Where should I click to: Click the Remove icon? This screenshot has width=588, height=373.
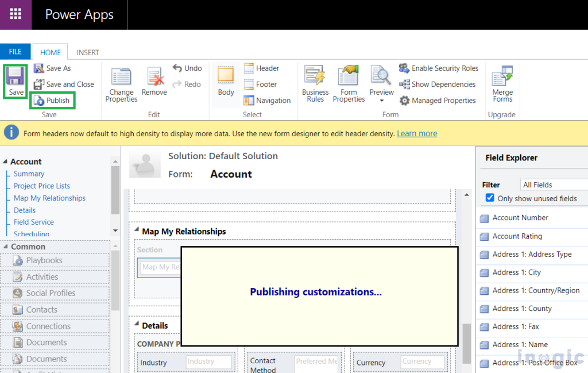pos(154,79)
